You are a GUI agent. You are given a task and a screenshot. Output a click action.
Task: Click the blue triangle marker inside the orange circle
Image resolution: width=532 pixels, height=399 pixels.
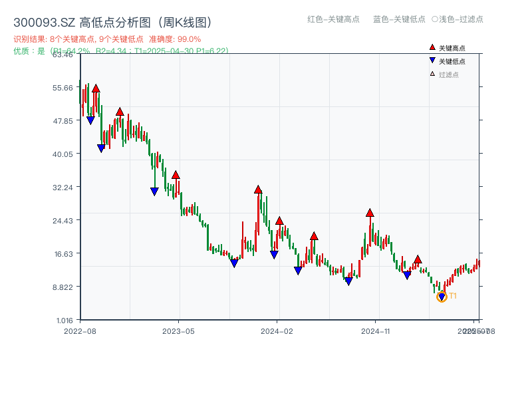(442, 295)
